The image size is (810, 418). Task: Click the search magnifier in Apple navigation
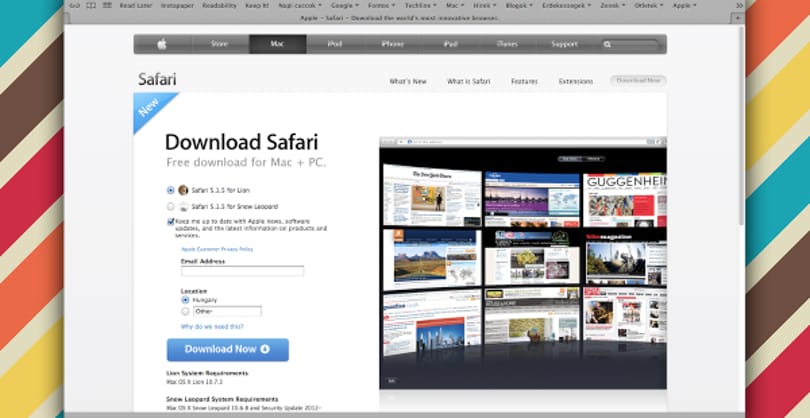(x=608, y=44)
